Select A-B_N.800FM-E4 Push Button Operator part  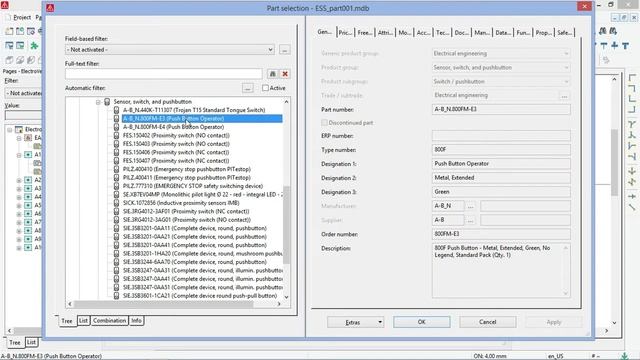tap(173, 127)
